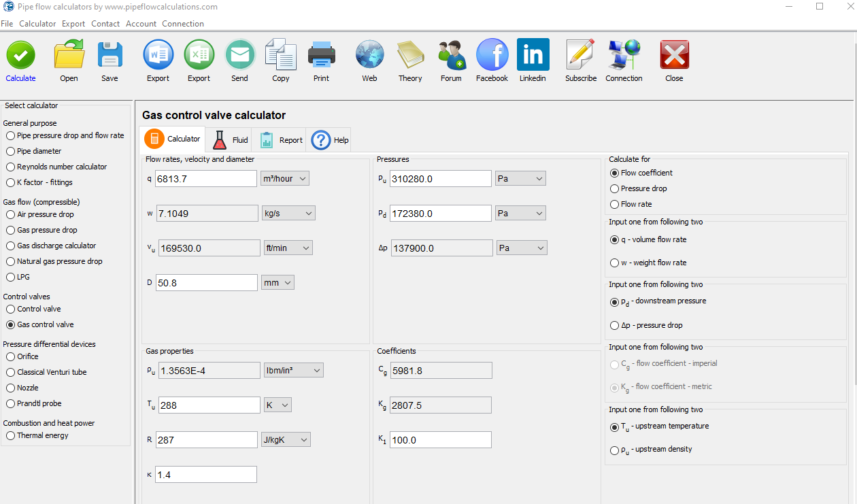Open the Connection settings icon
This screenshot has width=857, height=504.
point(623,54)
